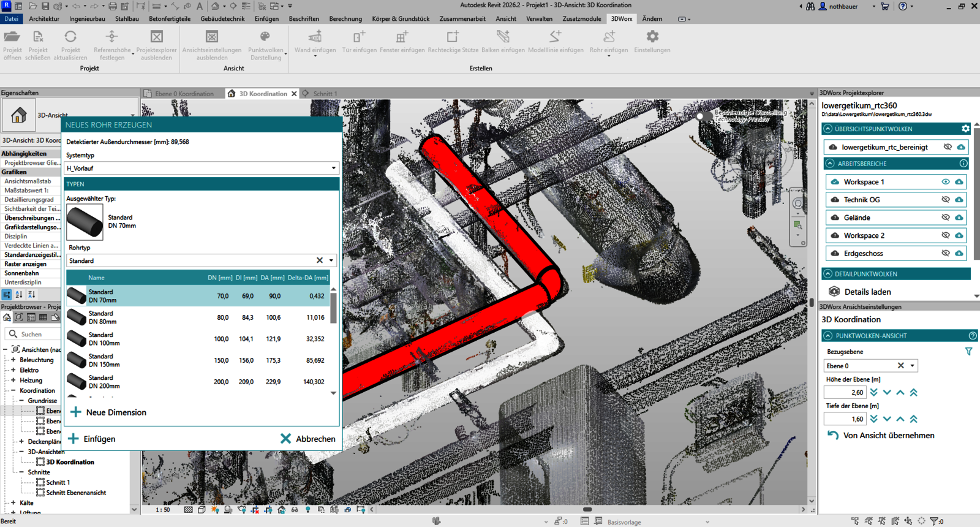The height and width of the screenshot is (527, 980).
Task: Open the Bezugsebene Ebene 0 dropdown
Action: 912,366
